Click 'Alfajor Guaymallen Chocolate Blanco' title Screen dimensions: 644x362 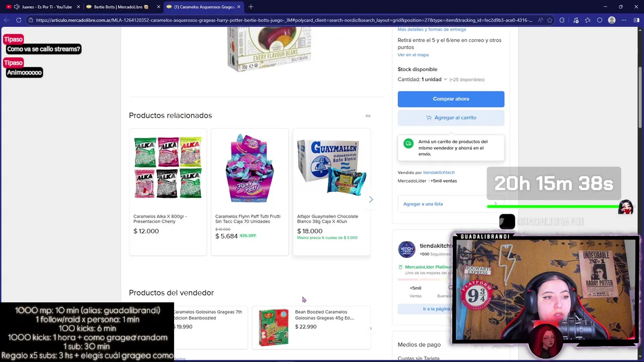pyautogui.click(x=328, y=219)
